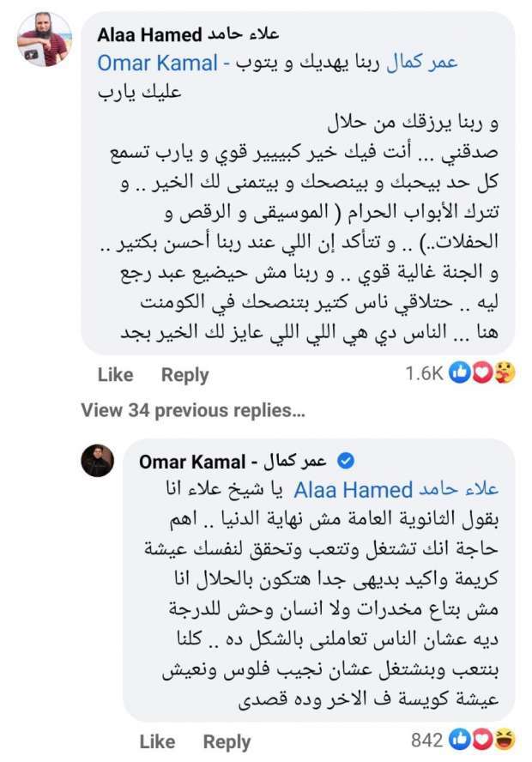This screenshot has width=532, height=762.
Task: Click the heart reaction icon on Alaa Hamed's comment
Action: [x=482, y=372]
